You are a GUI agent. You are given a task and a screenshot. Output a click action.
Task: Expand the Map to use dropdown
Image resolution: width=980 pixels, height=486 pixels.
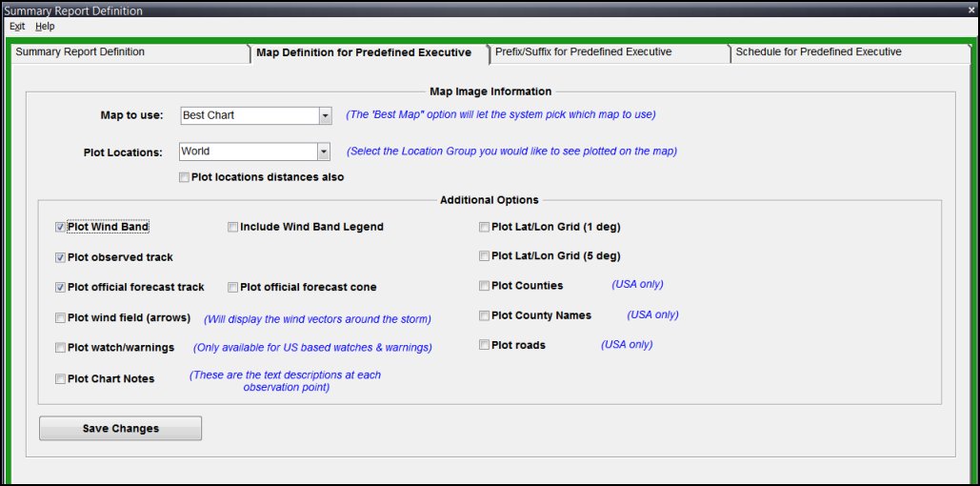pyautogui.click(x=325, y=115)
